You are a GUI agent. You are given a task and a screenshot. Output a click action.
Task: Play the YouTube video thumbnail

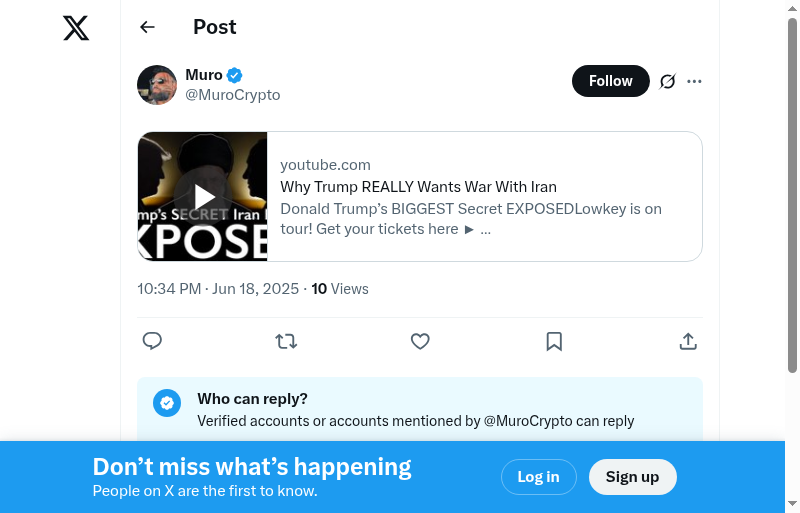(203, 196)
